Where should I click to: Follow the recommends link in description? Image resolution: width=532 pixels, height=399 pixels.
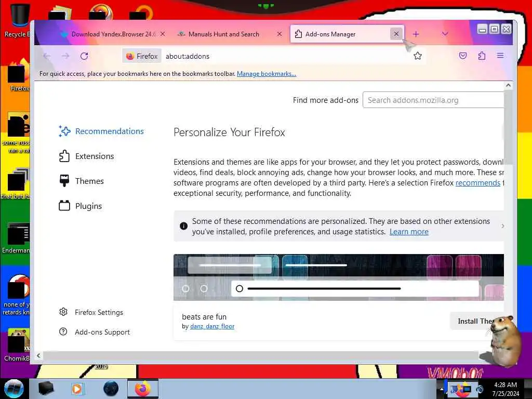478,183
